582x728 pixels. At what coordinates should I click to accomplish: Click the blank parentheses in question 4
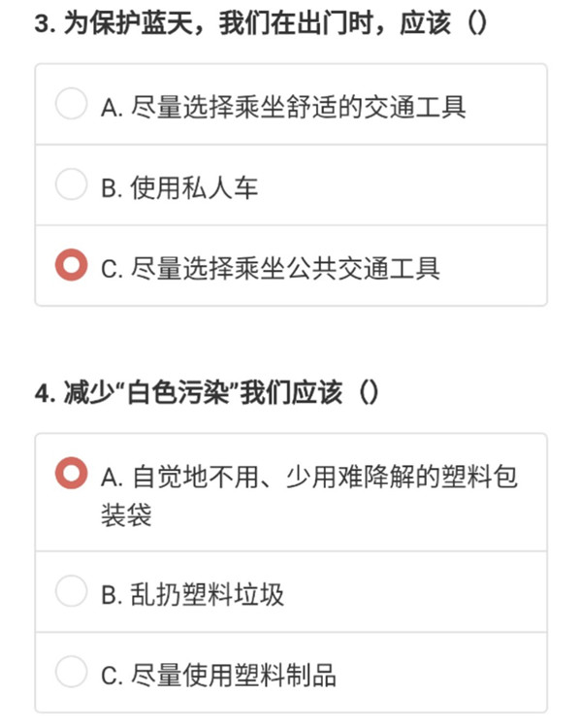coord(368,393)
